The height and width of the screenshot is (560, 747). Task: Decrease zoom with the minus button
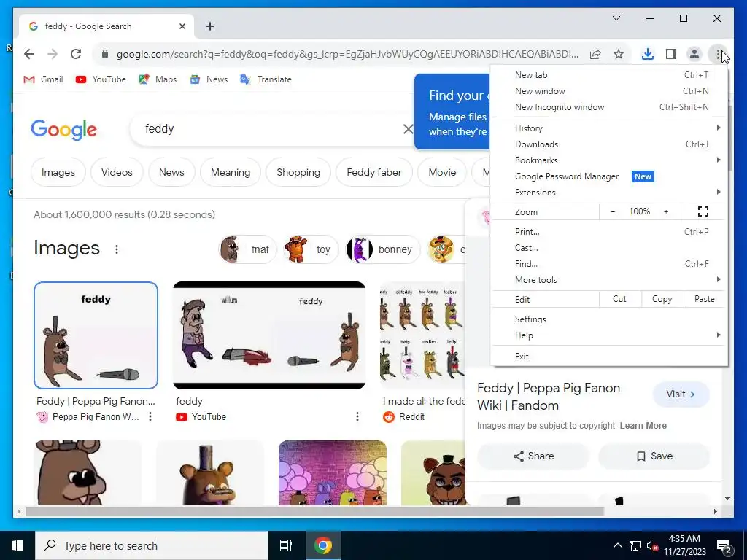point(613,211)
